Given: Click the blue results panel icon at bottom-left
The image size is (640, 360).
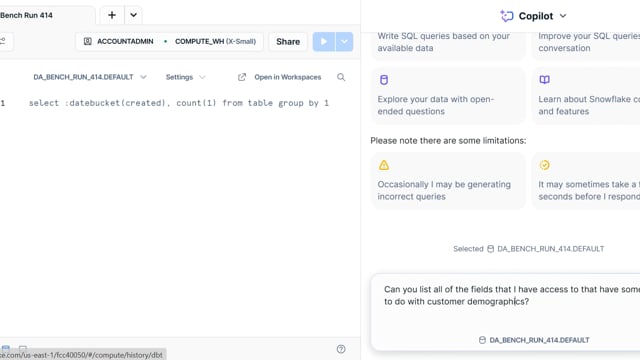Looking at the screenshot, I should [x=6, y=348].
